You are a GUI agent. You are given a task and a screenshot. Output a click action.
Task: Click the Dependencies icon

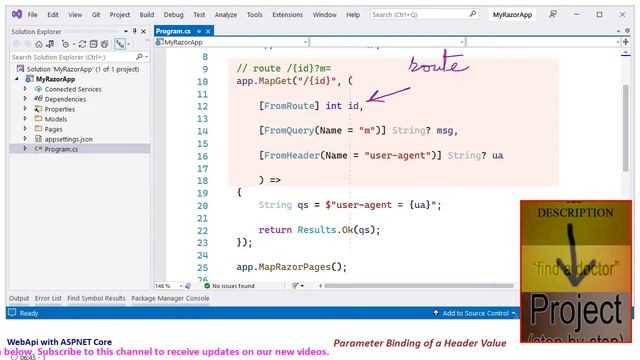tap(38, 99)
